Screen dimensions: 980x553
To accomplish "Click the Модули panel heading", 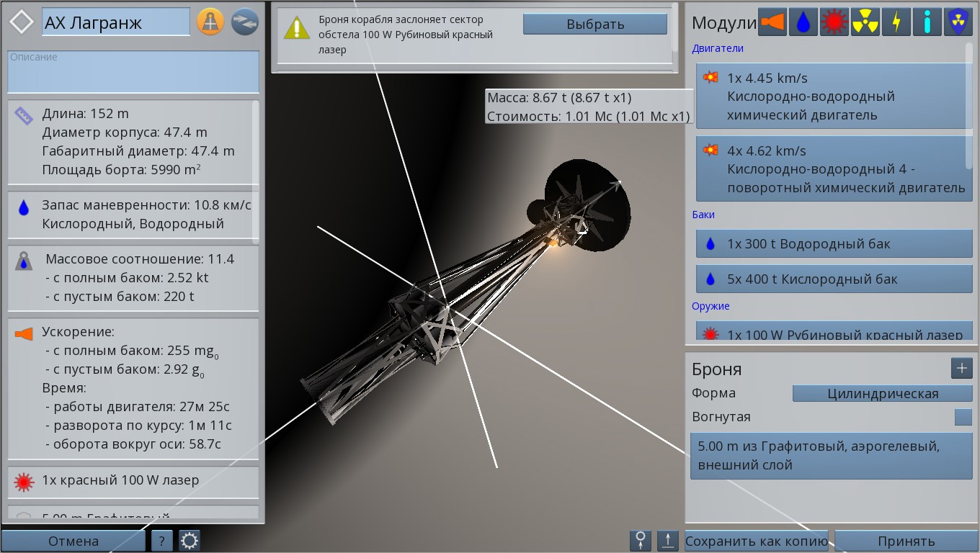I will coord(724,22).
